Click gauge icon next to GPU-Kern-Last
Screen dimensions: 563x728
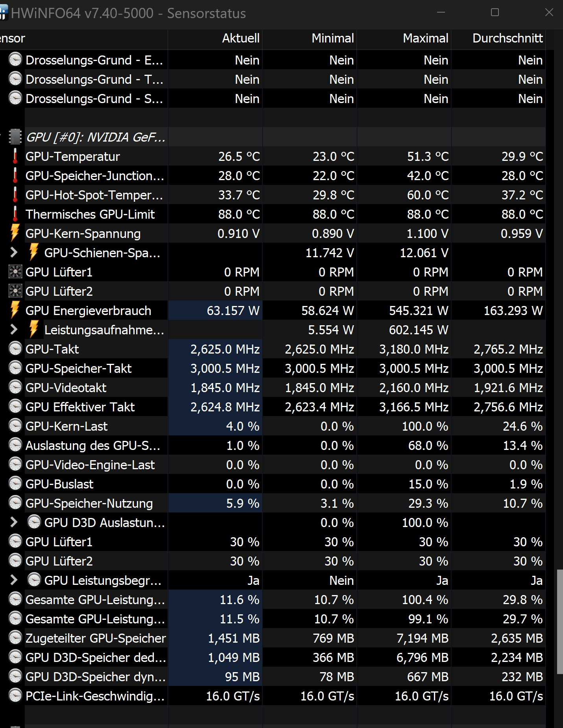pos(15,426)
